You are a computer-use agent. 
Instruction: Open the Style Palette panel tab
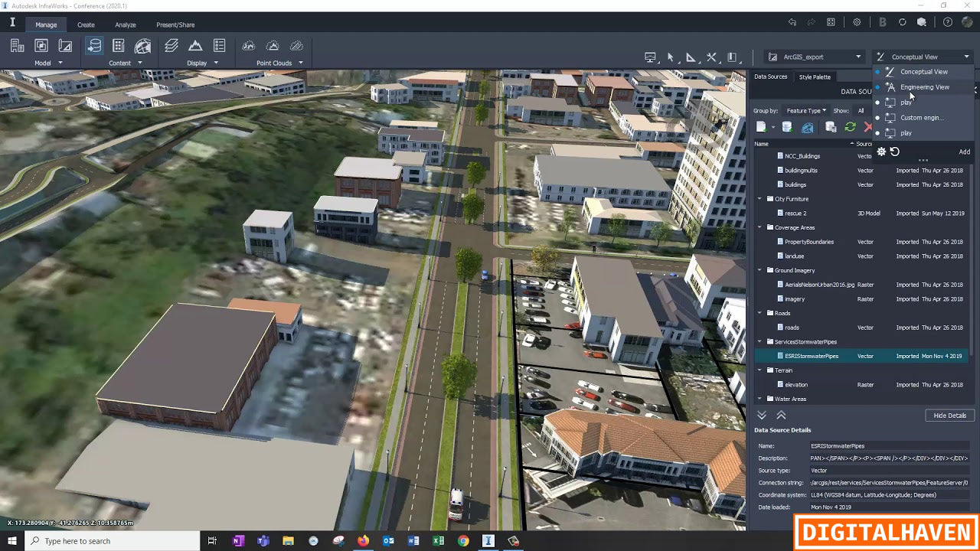click(815, 77)
